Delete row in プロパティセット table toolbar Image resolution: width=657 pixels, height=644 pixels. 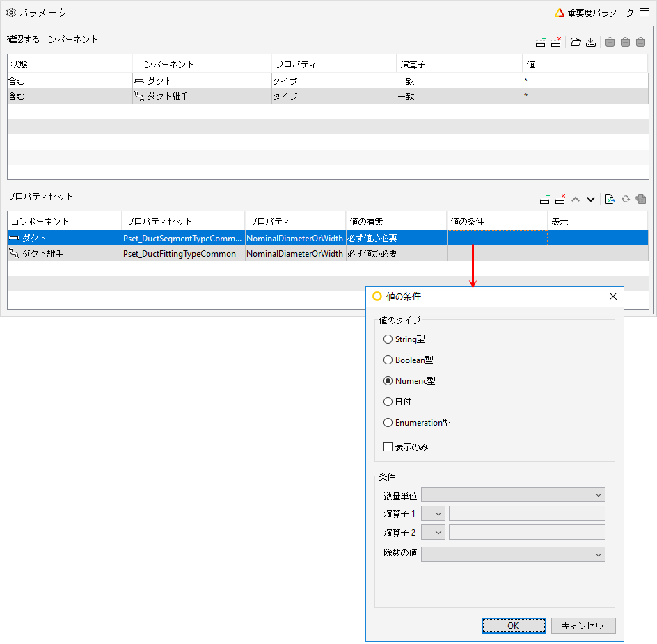point(560,200)
